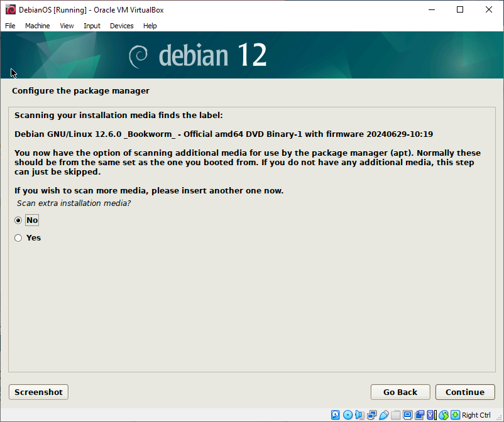
Task: Open the audio status icon
Action: point(359,415)
